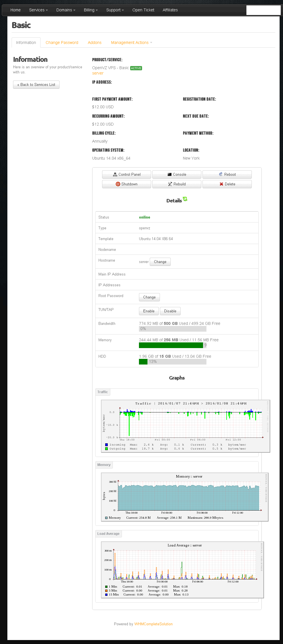Open the Services menu dropdown
The height and width of the screenshot is (644, 283).
click(38, 10)
